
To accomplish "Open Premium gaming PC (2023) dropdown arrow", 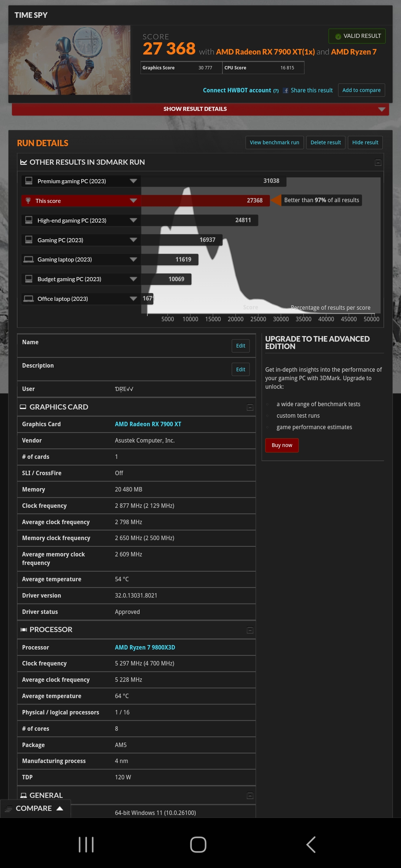I will [133, 181].
